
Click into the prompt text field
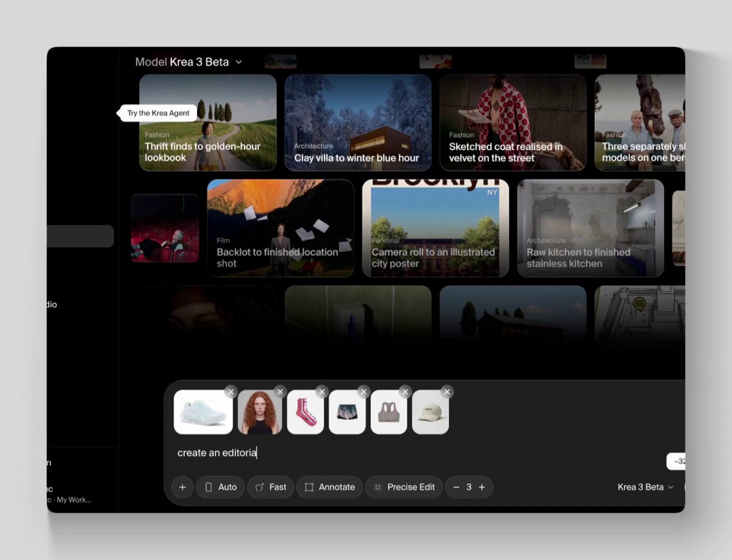coord(421,453)
